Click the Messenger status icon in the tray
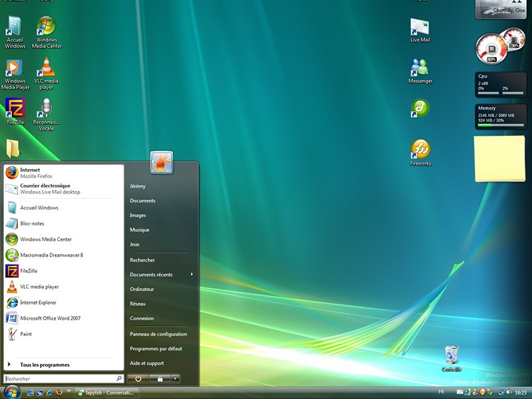532x399 pixels. (475, 392)
